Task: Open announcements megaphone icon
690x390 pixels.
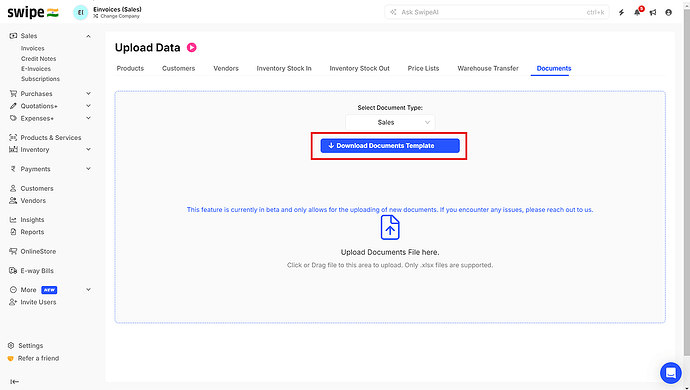Action: [653, 12]
